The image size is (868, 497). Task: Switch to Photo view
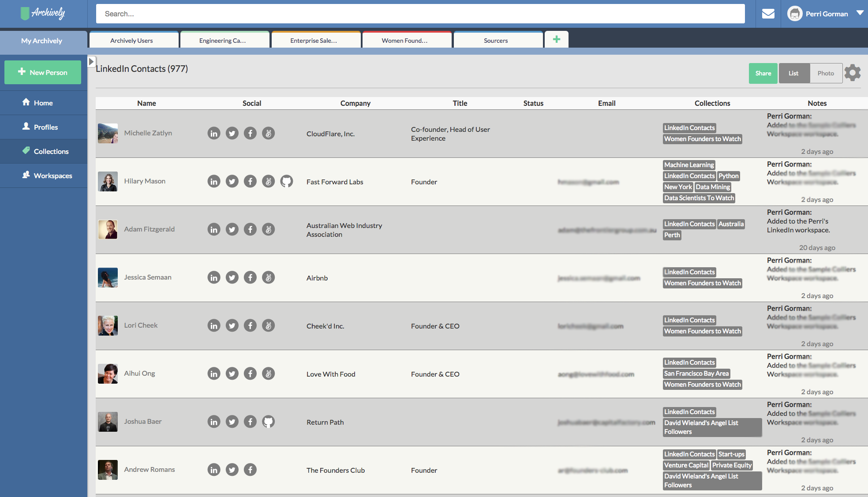click(x=825, y=73)
